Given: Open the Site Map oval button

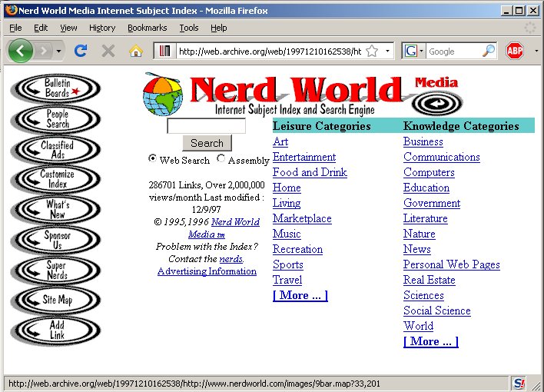Looking at the screenshot, I should point(55,300).
